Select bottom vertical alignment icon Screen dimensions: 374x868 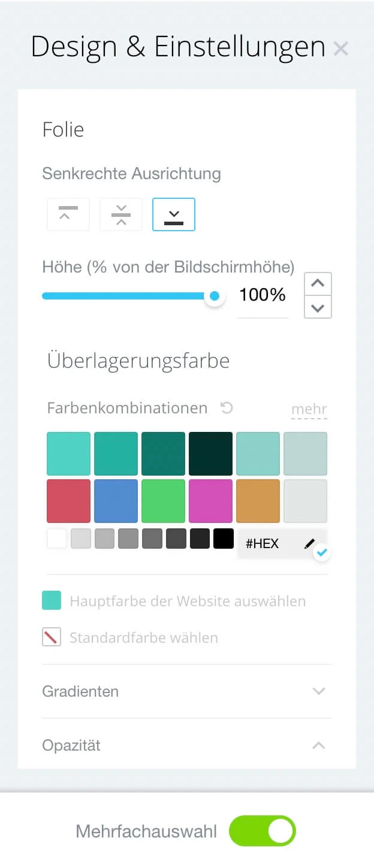coord(174,214)
